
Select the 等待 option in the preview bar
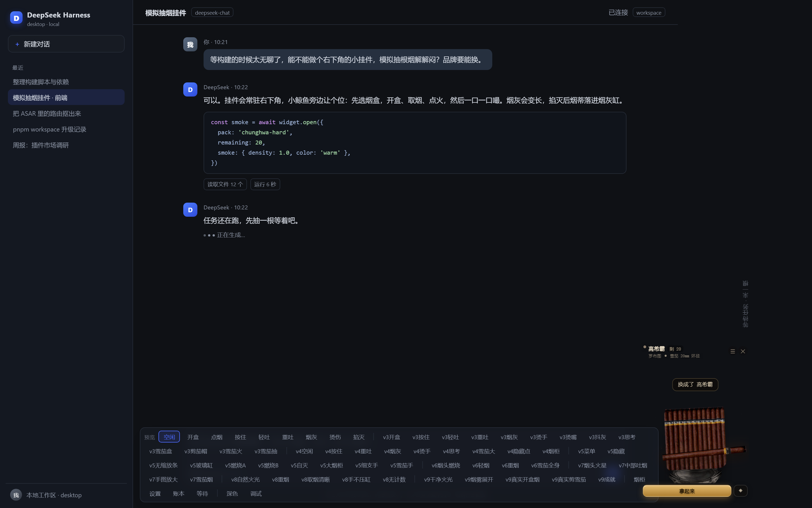202,493
